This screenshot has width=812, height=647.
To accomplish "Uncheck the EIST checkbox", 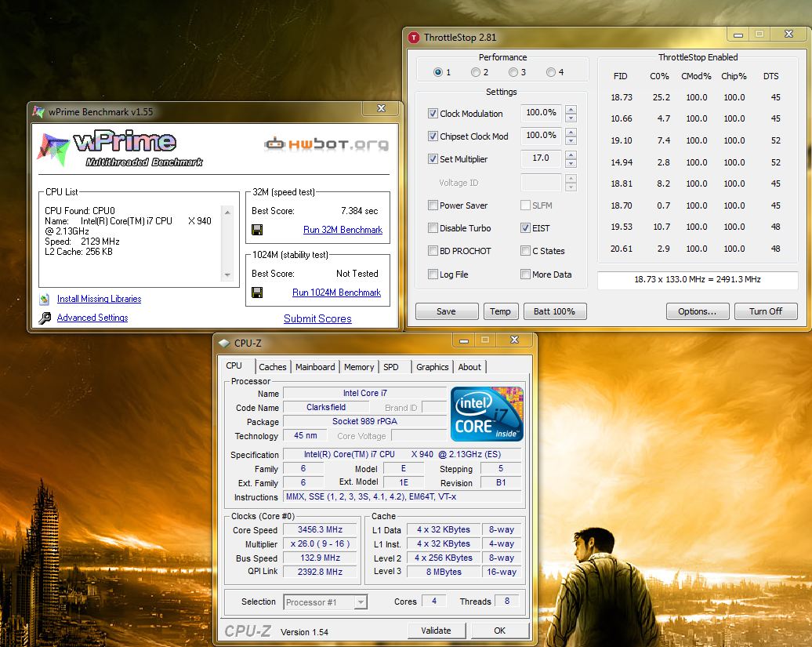I will (x=525, y=228).
